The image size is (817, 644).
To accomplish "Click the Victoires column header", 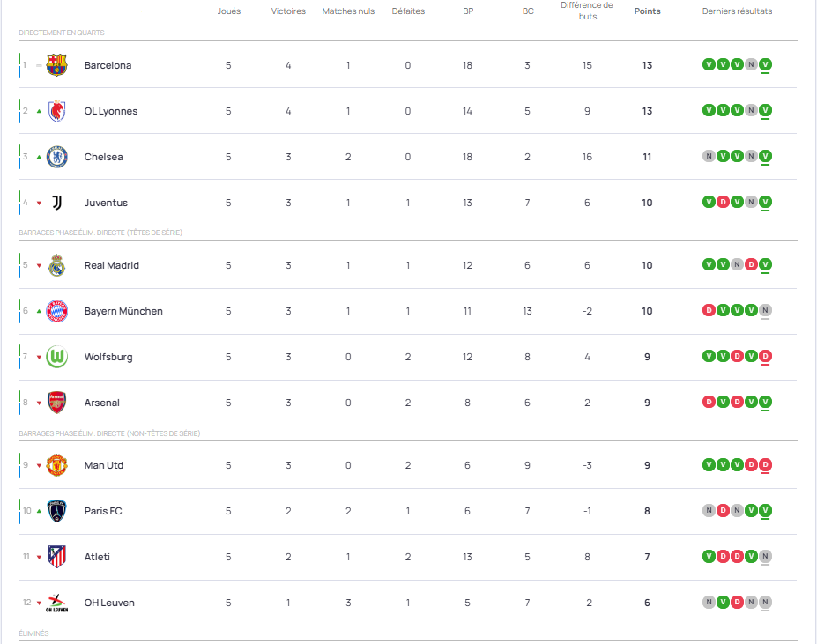I will (x=288, y=11).
